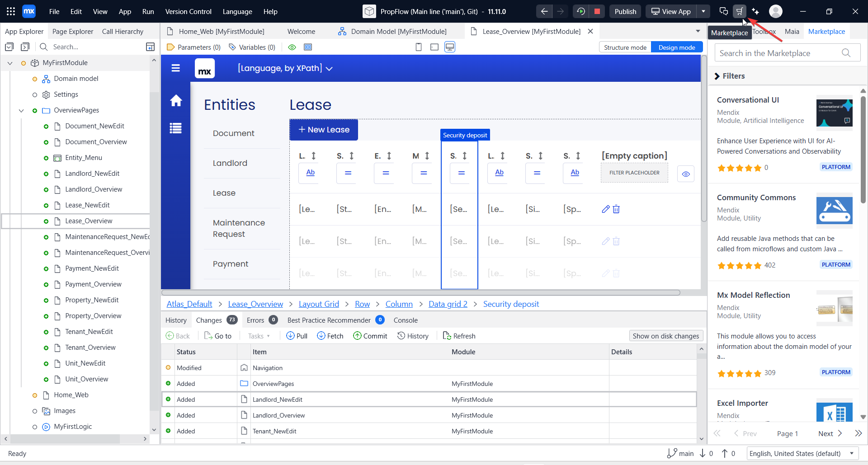This screenshot has height=465, width=868.
Task: Click the Community Commons module thumbnail
Action: [x=835, y=211]
